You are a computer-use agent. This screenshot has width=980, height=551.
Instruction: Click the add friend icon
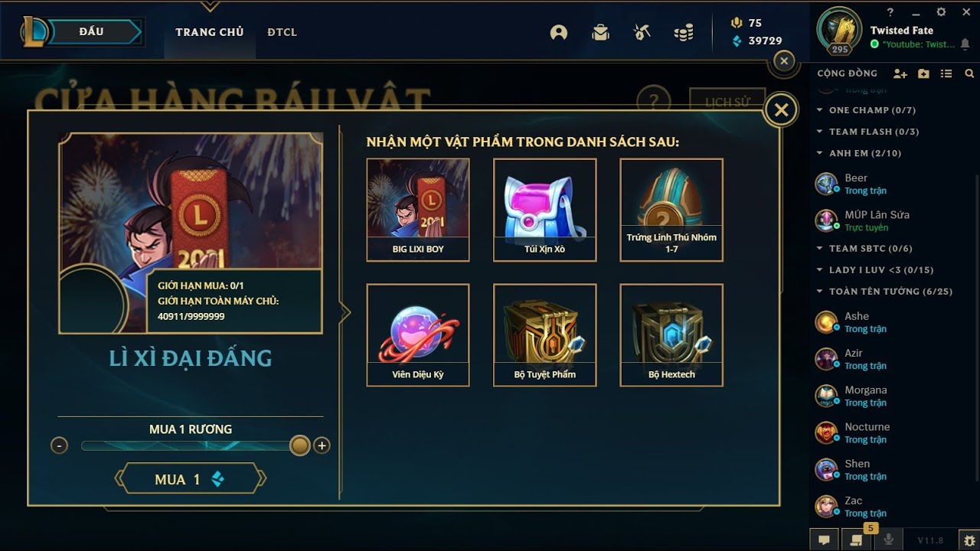[x=900, y=73]
